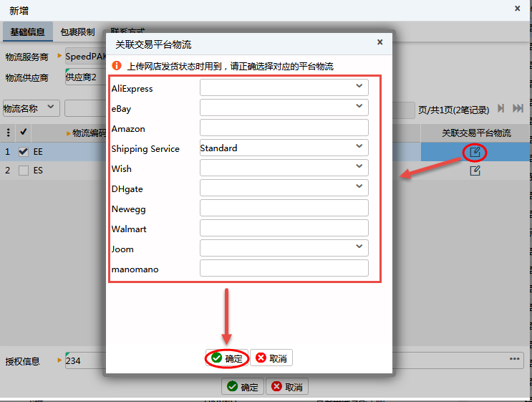Expand the Joom logistics dropdown
Image resolution: width=532 pixels, height=402 pixels.
pos(359,247)
